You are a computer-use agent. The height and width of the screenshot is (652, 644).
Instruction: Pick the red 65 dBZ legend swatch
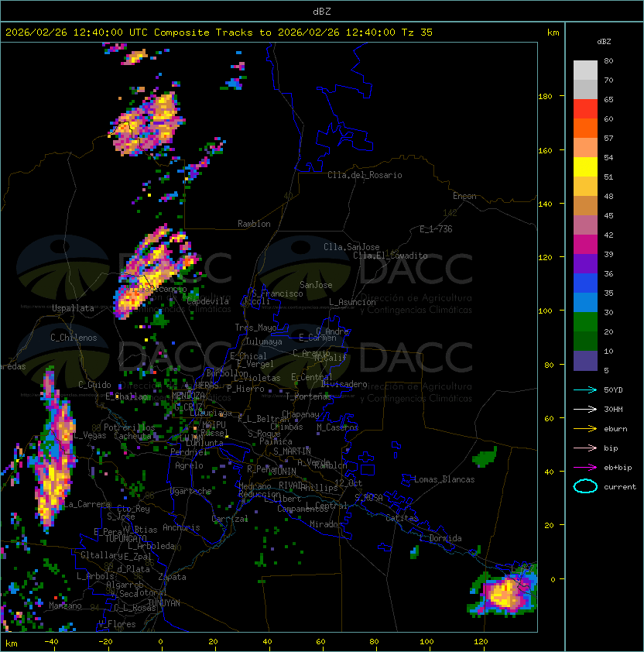[x=585, y=109]
